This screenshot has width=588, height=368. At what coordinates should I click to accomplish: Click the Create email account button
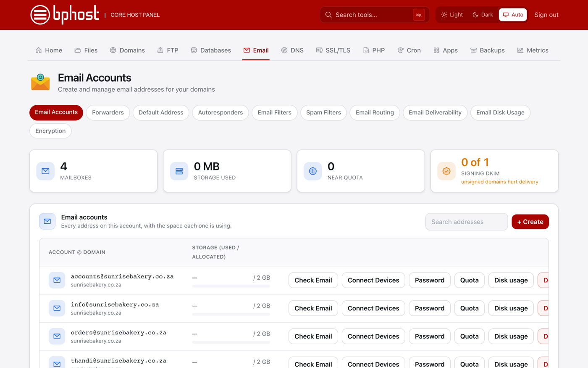(x=530, y=222)
